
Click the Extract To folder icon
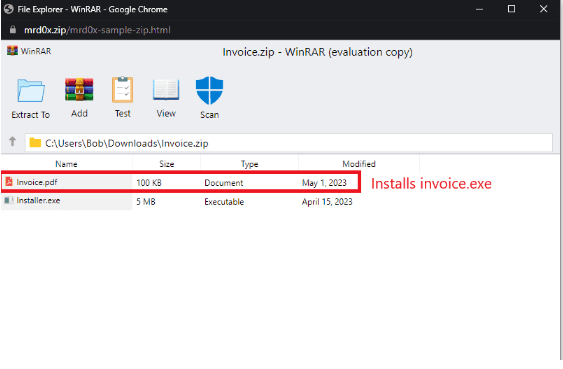pyautogui.click(x=31, y=91)
